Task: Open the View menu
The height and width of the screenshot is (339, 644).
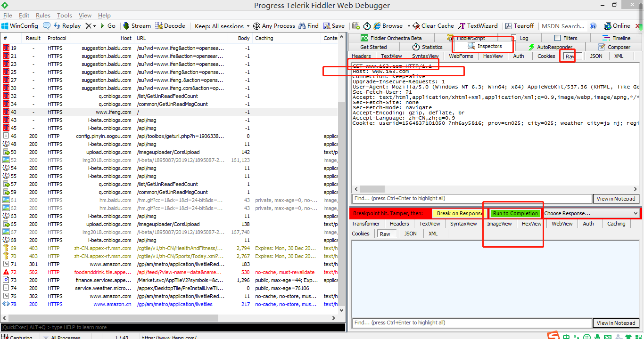Action: tap(85, 15)
